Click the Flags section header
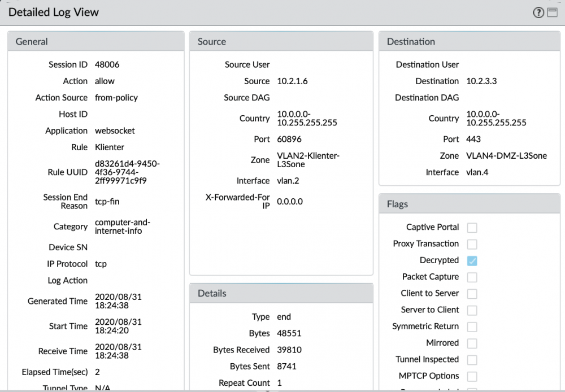 point(397,204)
